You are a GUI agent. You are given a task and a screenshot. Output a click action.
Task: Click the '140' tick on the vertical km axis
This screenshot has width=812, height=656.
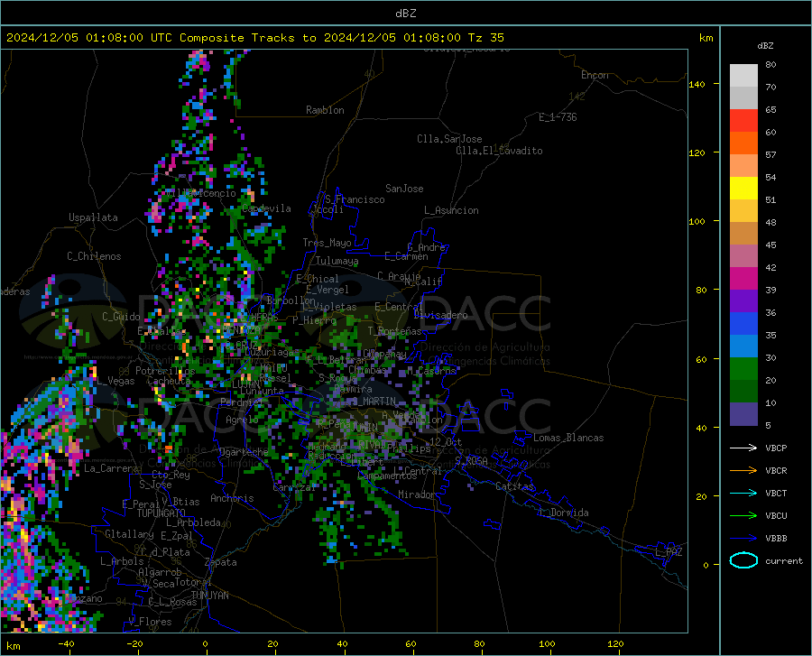pos(697,84)
